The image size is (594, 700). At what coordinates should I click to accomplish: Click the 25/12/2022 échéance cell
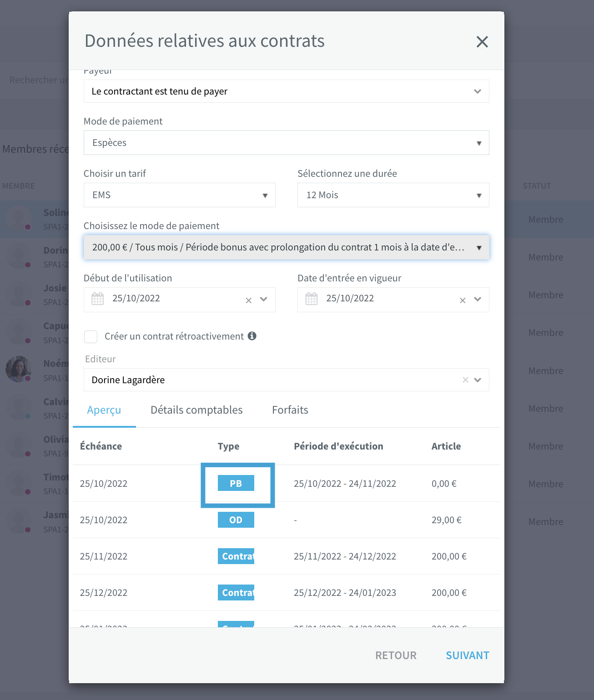(x=104, y=593)
